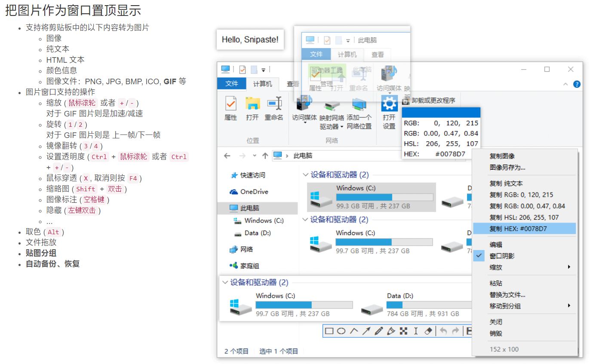Image resolution: width=590 pixels, height=364 pixels.
Task: Select the marker highlighter tool
Action: tap(391, 331)
